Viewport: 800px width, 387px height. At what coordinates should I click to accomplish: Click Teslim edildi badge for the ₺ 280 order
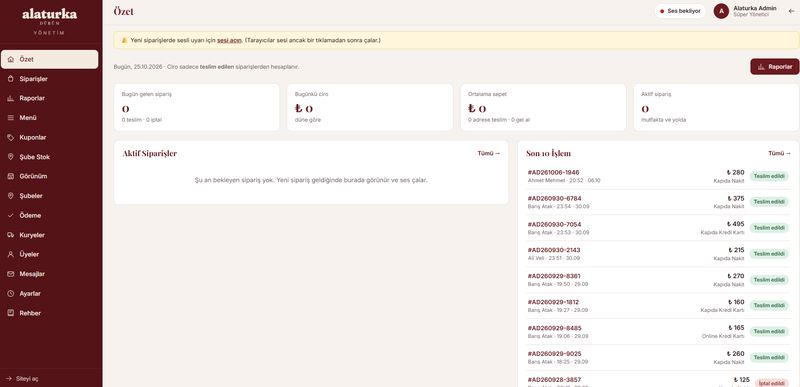pos(769,176)
